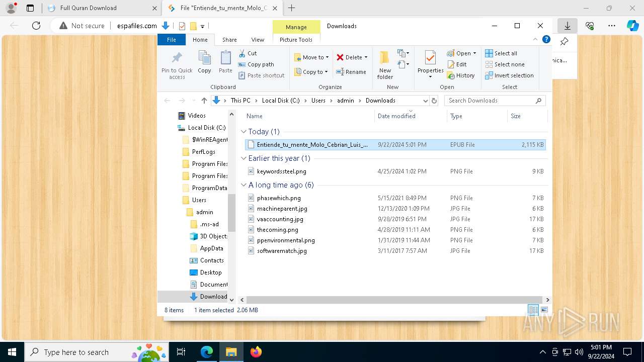Cut the selected file
The width and height of the screenshot is (644, 362).
tap(248, 53)
